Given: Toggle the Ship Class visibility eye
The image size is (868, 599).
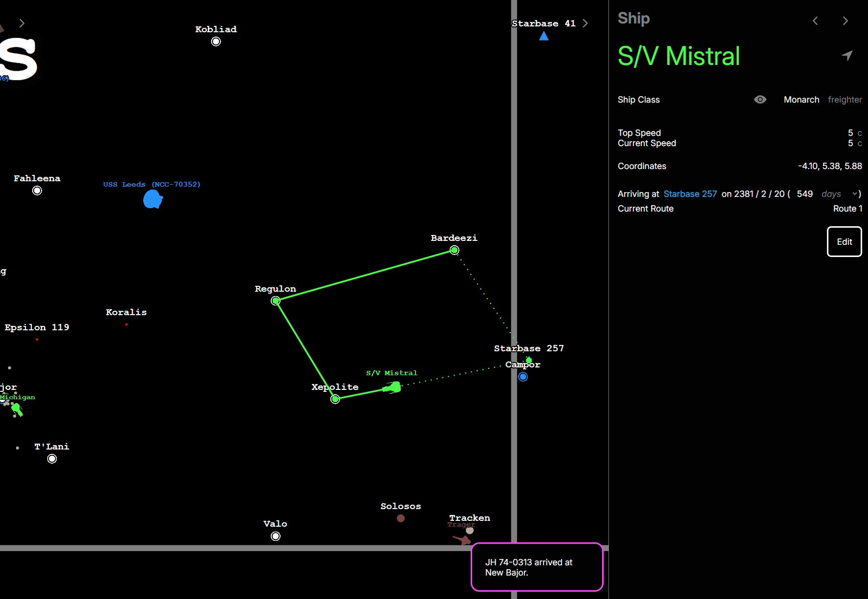Looking at the screenshot, I should [760, 100].
